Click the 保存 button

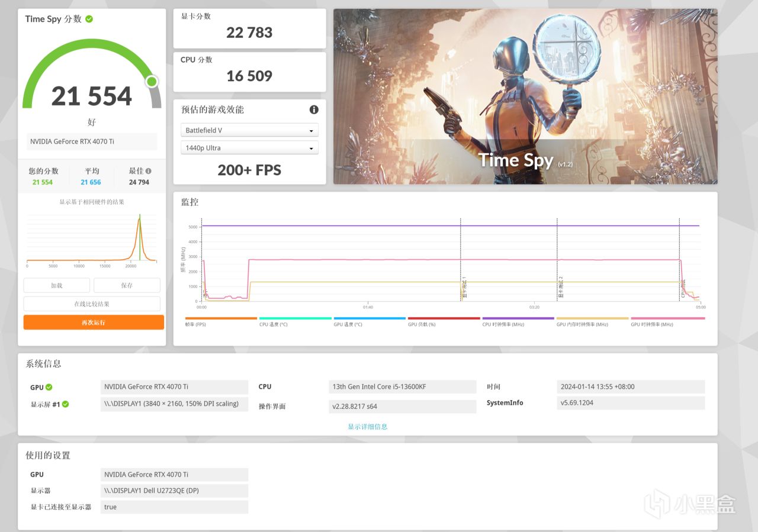point(127,285)
